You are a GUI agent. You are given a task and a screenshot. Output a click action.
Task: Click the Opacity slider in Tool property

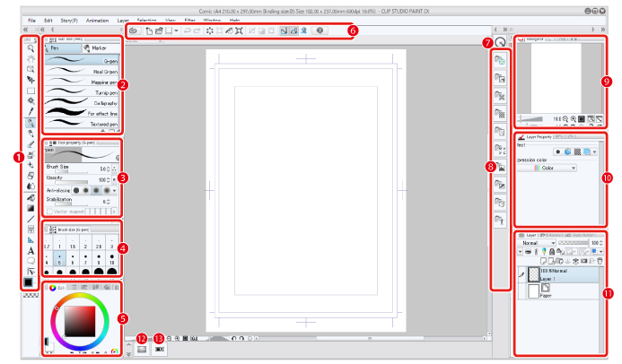click(x=71, y=183)
